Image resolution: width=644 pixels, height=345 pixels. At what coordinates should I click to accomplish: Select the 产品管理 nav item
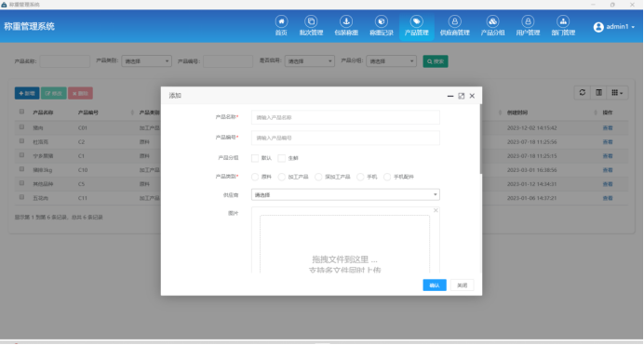click(417, 26)
